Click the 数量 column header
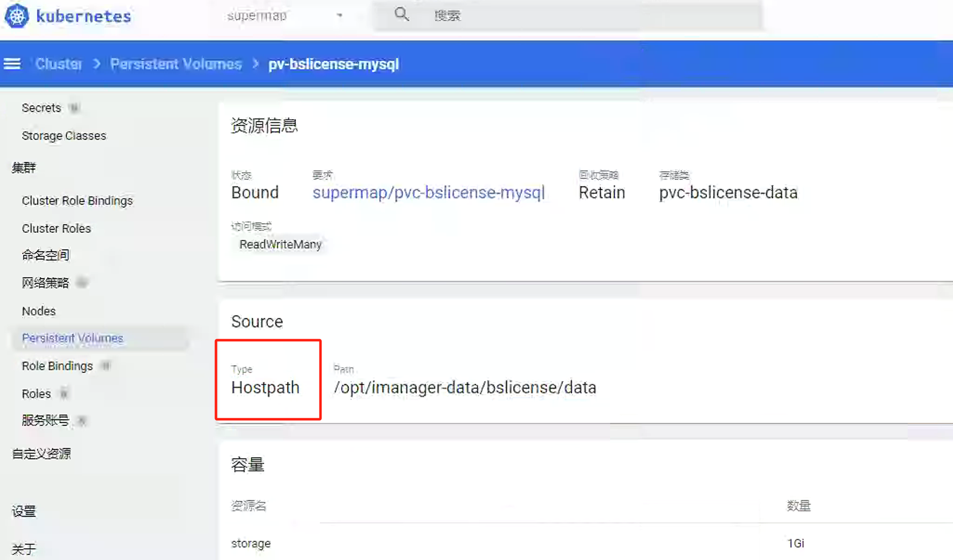 (799, 506)
